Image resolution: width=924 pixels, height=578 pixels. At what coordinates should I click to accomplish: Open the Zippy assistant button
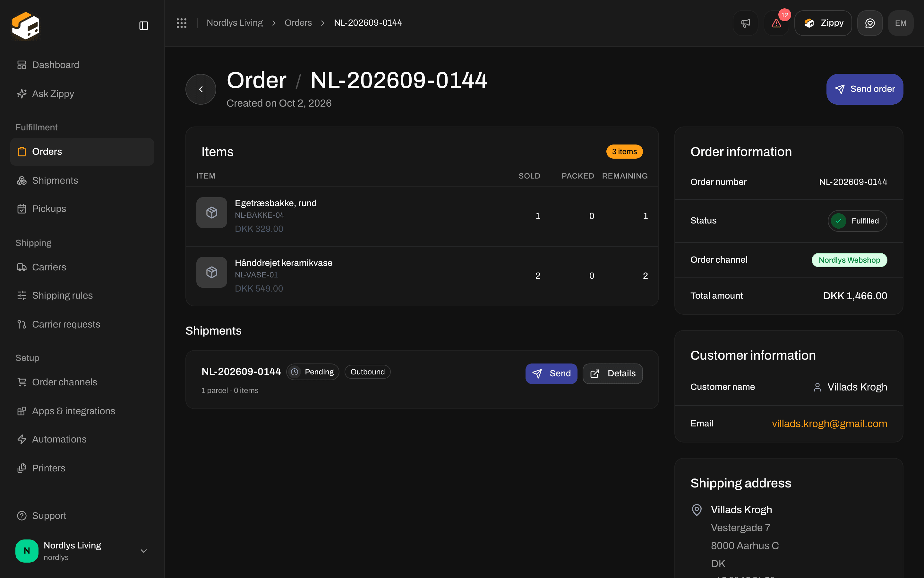pos(823,23)
